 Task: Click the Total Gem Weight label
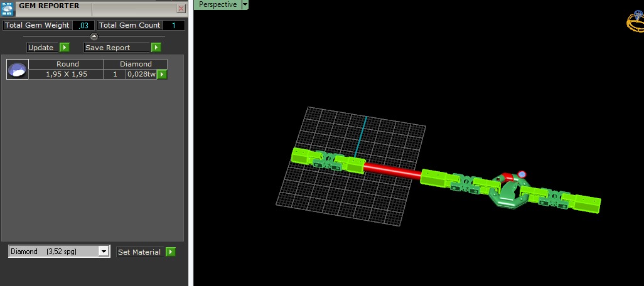[x=37, y=26]
